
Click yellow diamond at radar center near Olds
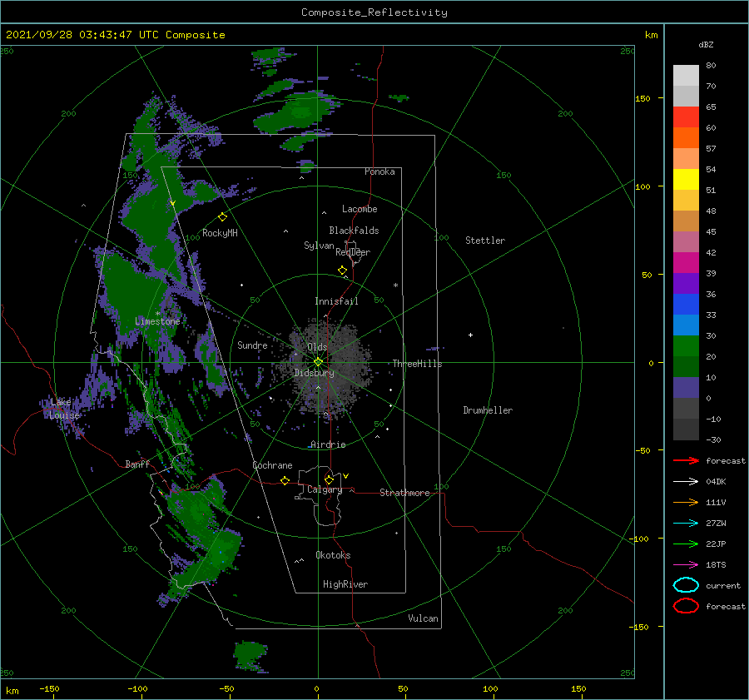point(318,362)
